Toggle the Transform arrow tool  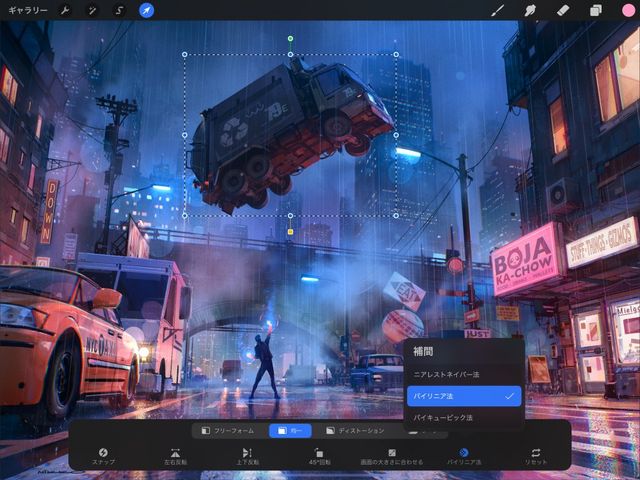pos(147,10)
